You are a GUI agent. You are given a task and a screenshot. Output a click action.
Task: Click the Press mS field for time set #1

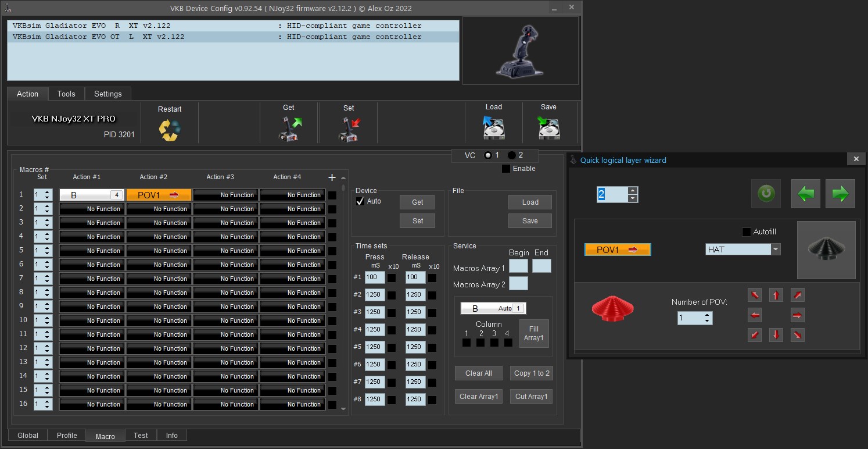pos(375,277)
